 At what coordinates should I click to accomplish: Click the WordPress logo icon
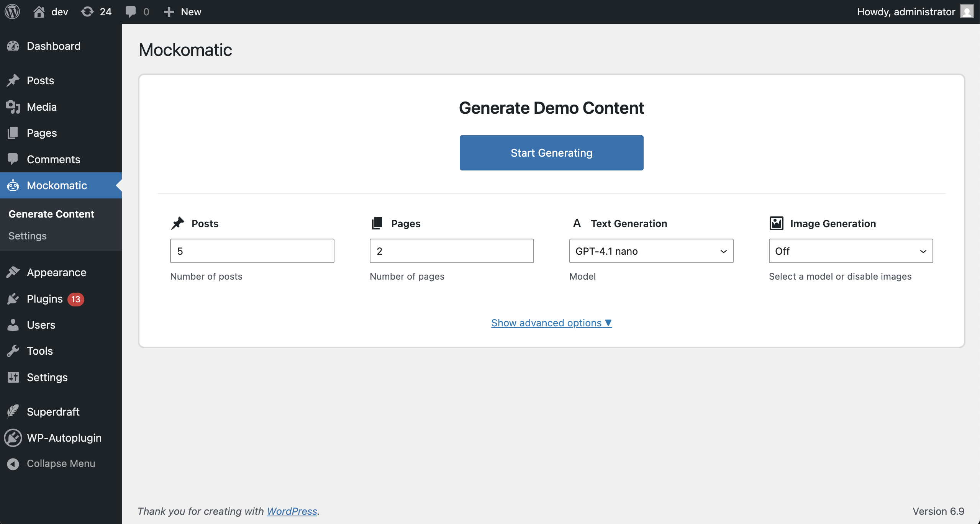point(12,11)
